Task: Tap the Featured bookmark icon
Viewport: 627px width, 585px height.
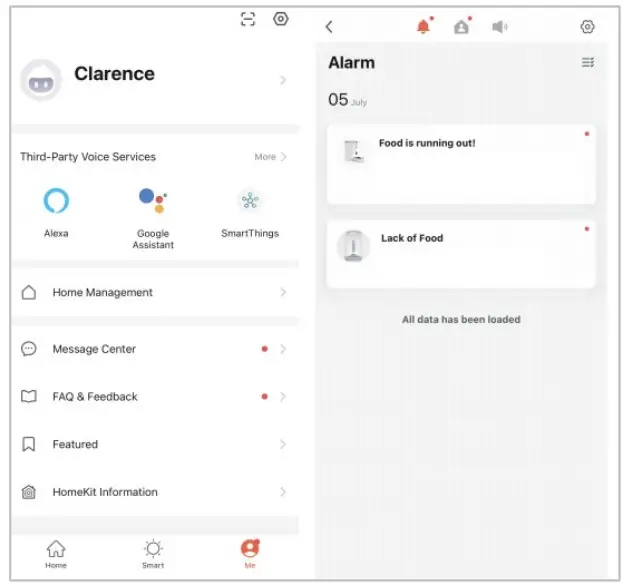Action: (28, 444)
